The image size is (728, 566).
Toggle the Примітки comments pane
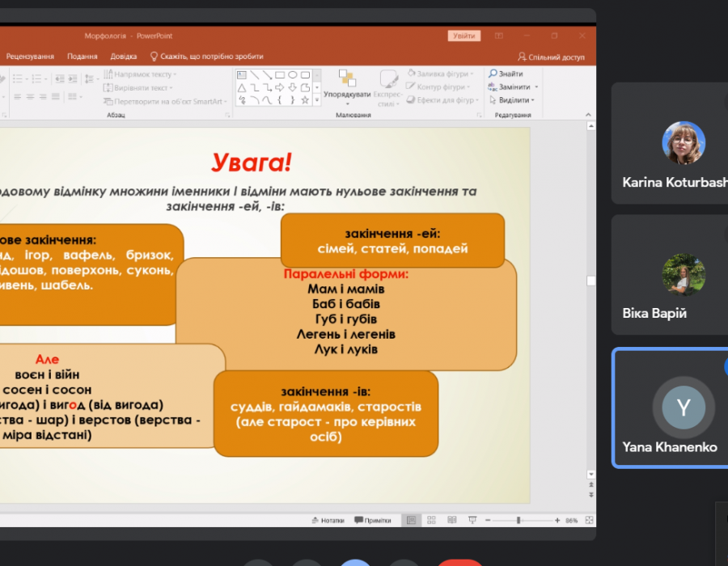372,521
